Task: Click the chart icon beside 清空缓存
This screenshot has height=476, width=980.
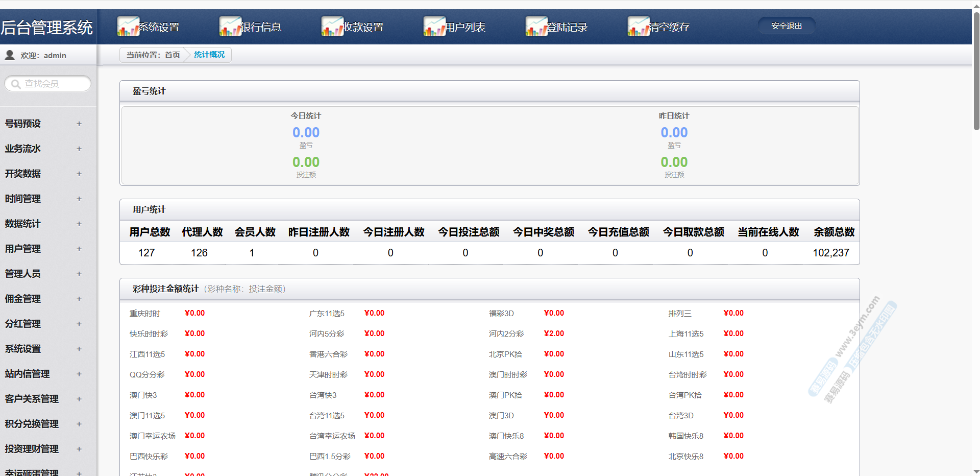Action: 639,27
